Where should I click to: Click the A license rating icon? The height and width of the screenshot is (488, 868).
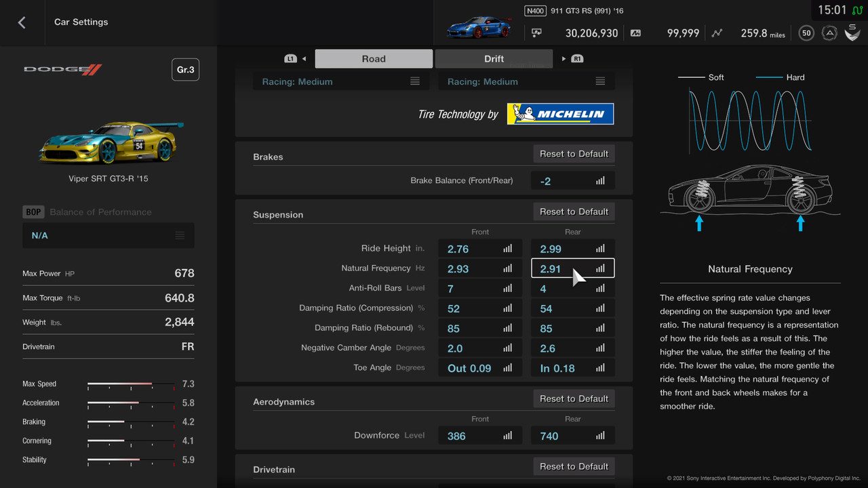tap(829, 33)
